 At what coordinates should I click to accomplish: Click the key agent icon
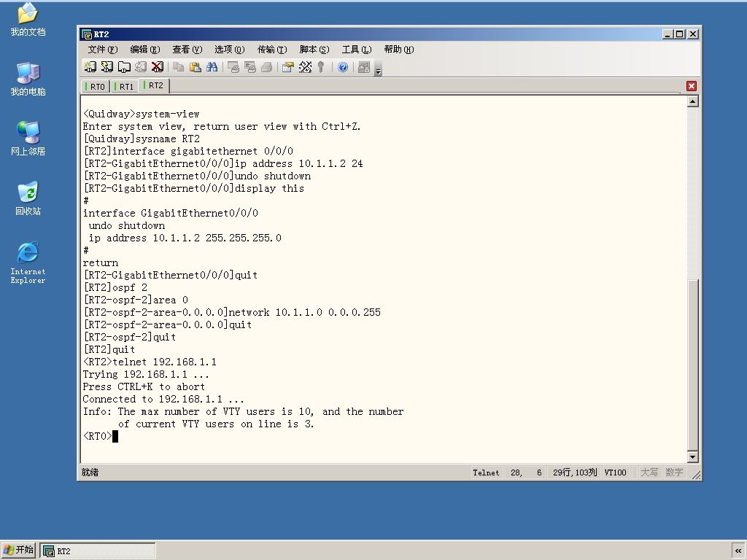click(321, 67)
